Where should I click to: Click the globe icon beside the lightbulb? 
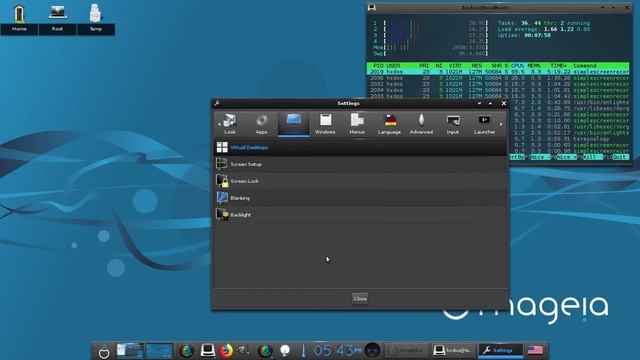265,351
